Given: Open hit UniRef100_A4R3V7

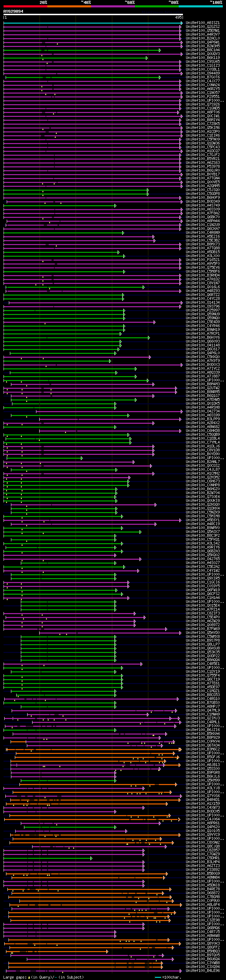Looking at the screenshot, I should 202,35.
